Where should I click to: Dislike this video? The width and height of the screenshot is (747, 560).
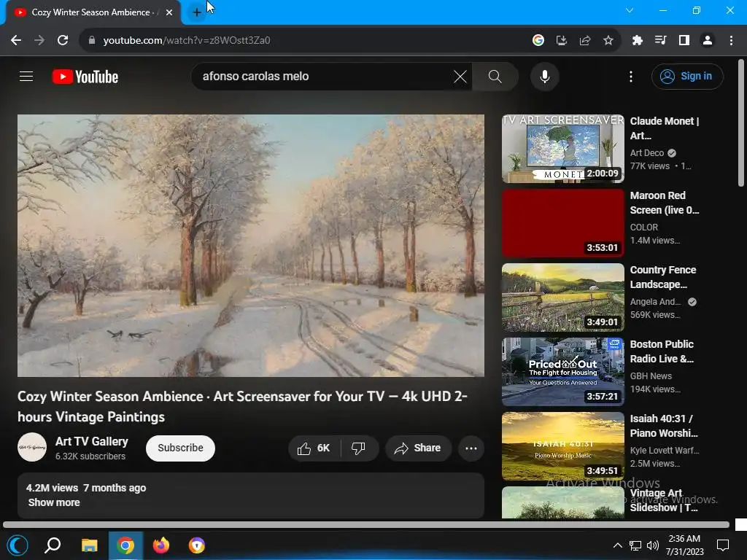click(x=358, y=448)
